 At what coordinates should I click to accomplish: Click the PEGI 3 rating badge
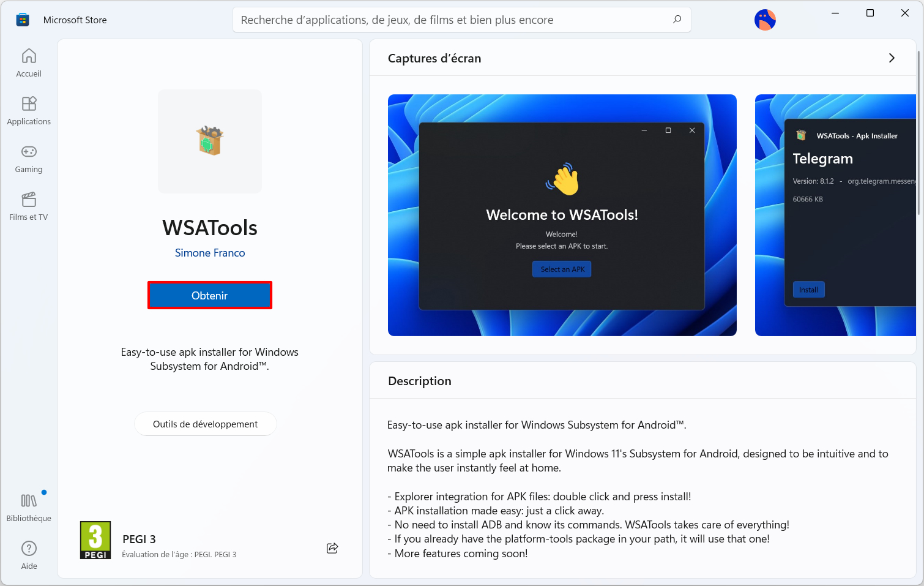coord(95,540)
